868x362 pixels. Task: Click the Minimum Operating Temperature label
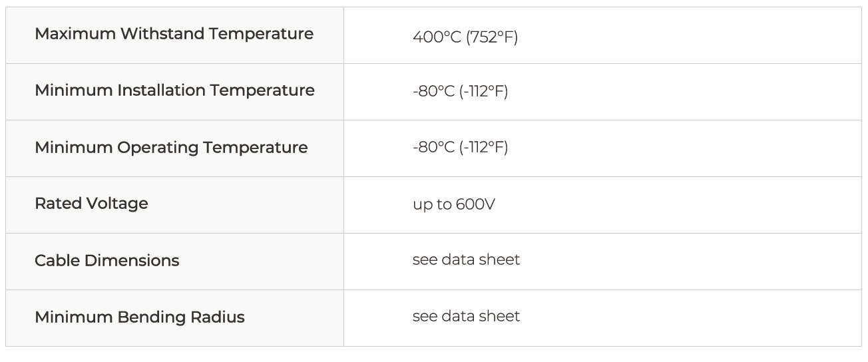(171, 147)
